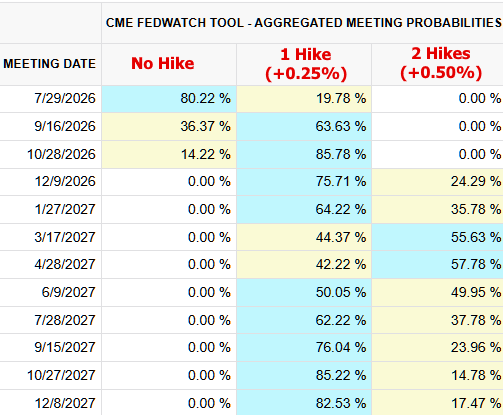
Task: Select the 3/17/2027 meeting date cell
Action: (x=50, y=237)
